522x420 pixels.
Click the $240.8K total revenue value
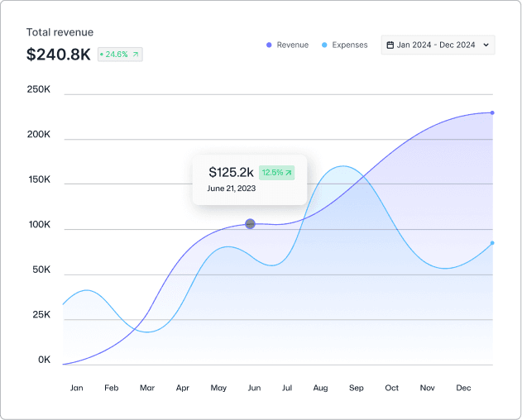(58, 55)
